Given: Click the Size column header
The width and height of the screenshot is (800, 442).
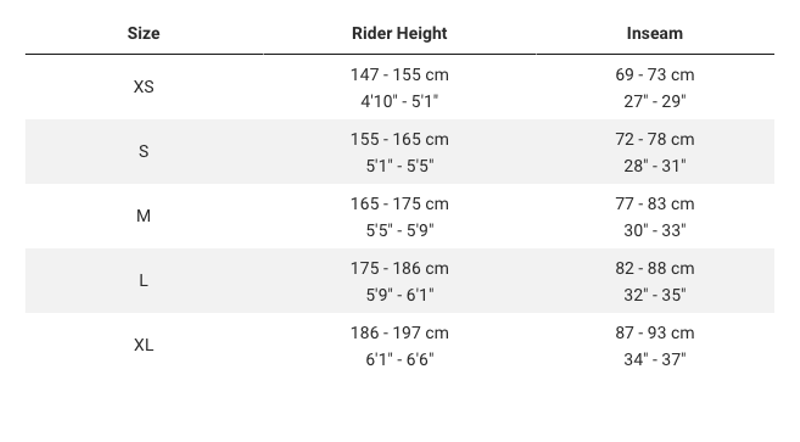Looking at the screenshot, I should 143,33.
